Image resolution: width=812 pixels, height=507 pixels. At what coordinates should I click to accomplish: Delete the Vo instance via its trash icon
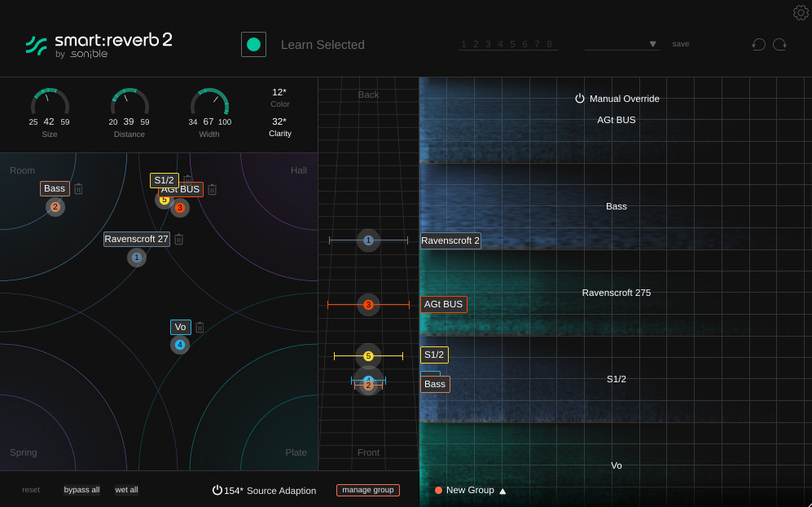tap(200, 327)
